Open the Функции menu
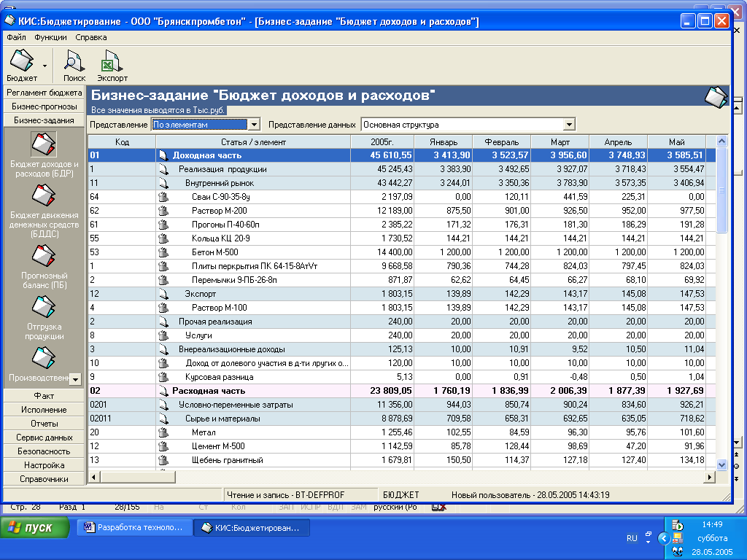 click(x=50, y=37)
